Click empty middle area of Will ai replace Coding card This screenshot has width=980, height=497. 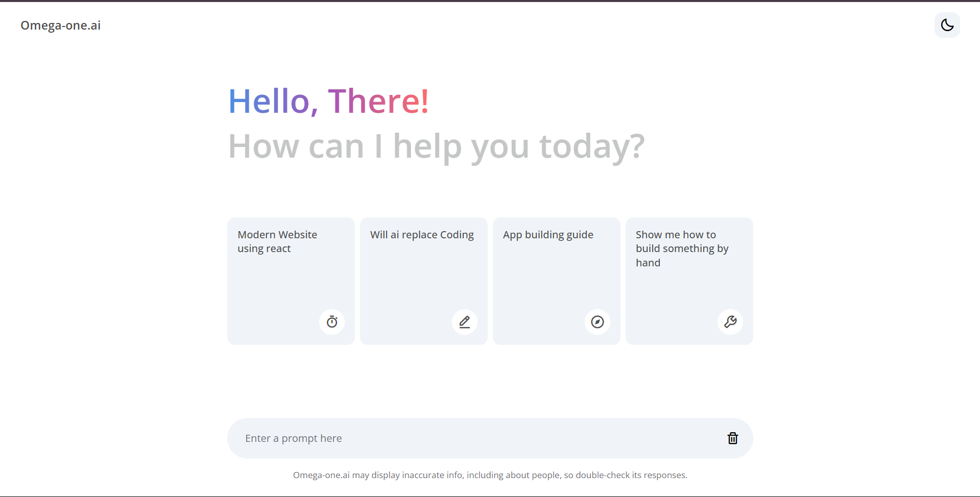click(419, 286)
